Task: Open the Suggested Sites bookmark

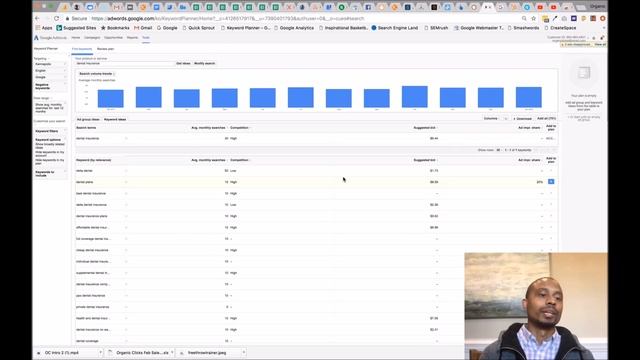Action: (76, 28)
